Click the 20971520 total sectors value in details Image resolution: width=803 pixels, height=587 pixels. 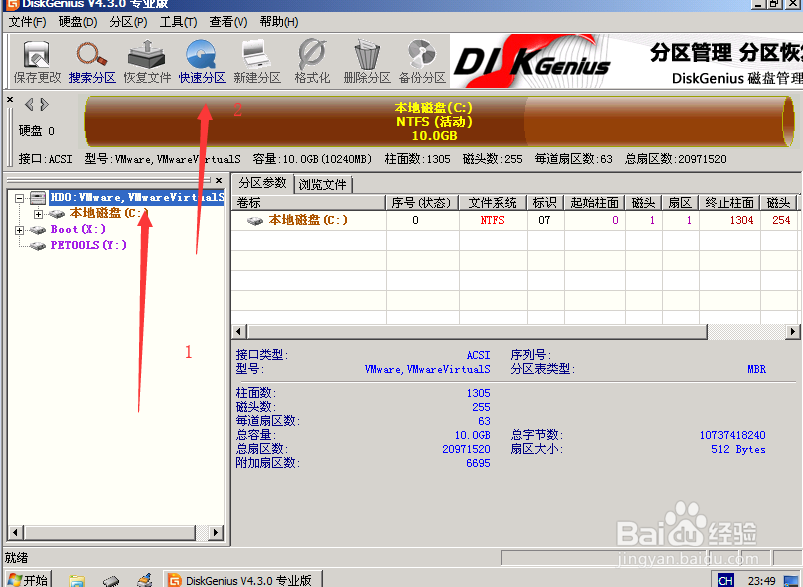coord(467,449)
